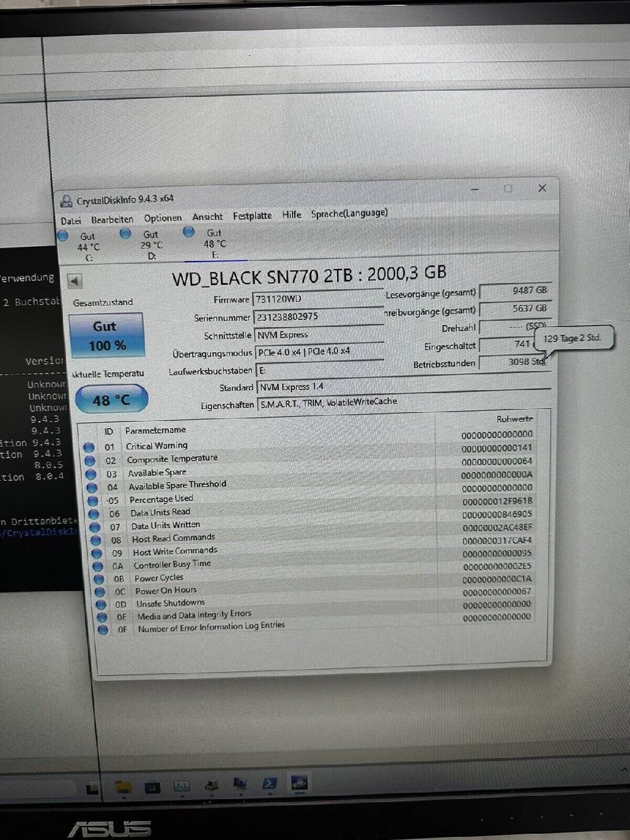Viewport: 630px width, 840px height.
Task: Select the "Data Units Written" attribute name
Action: coord(166,526)
